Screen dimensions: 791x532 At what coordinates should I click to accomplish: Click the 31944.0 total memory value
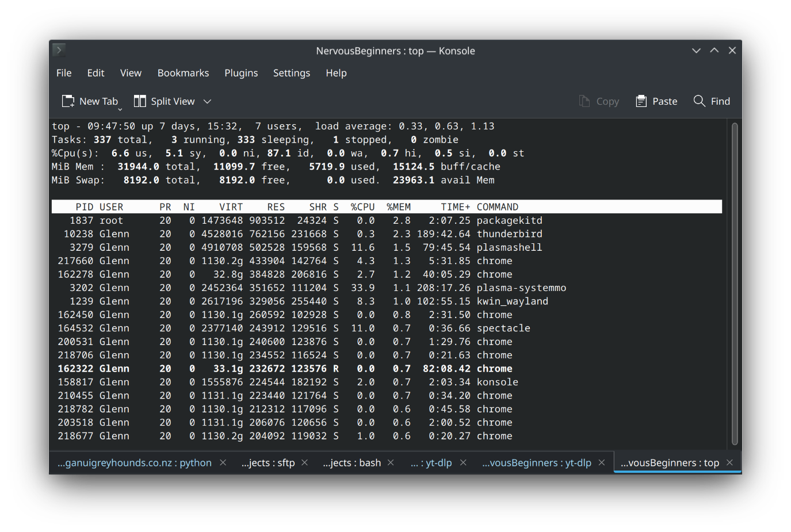coord(138,167)
